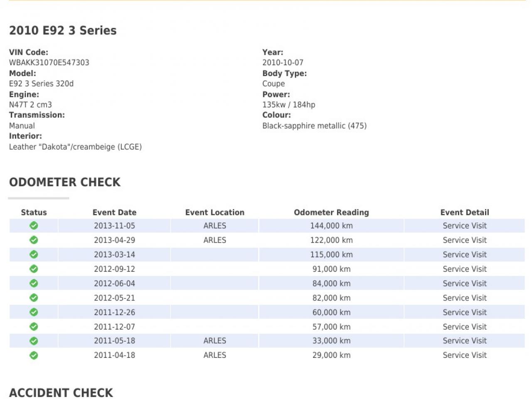
Task: Click the Odometer Reading column header
Action: tap(331, 212)
